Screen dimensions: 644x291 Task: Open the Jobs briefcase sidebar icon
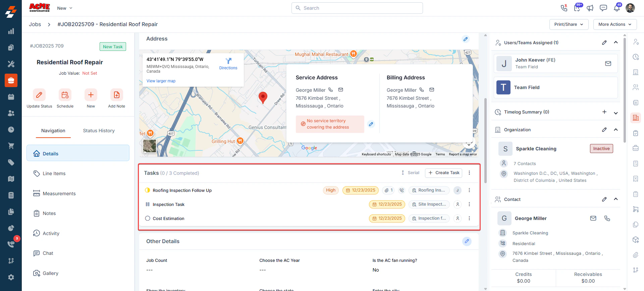point(11,80)
